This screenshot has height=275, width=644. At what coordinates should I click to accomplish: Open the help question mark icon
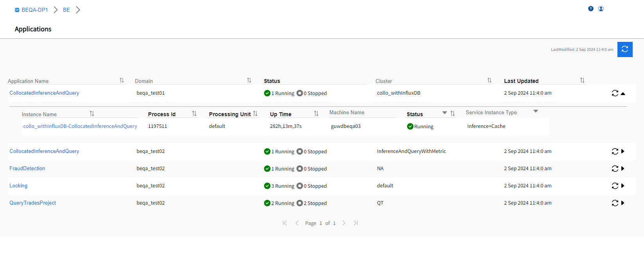click(x=590, y=9)
